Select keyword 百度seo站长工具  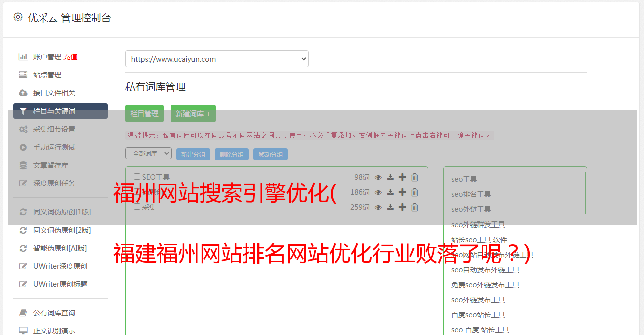(x=478, y=315)
